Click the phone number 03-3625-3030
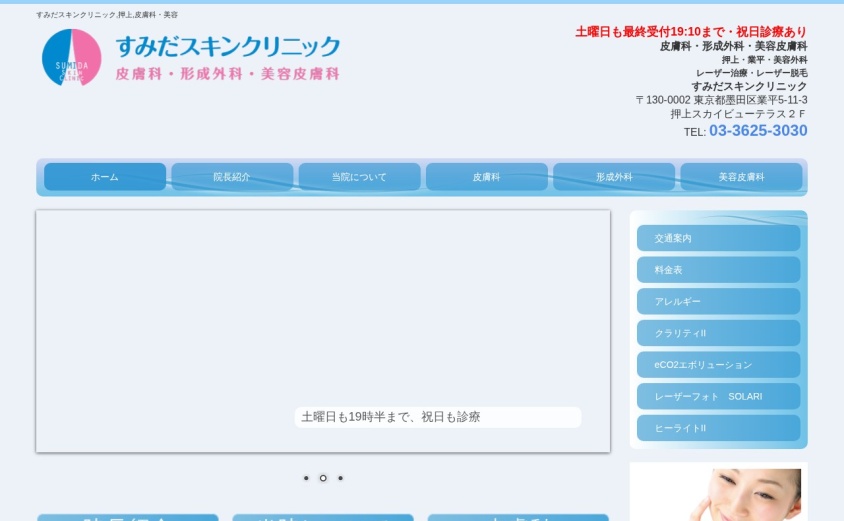The width and height of the screenshot is (844, 521). (x=758, y=130)
